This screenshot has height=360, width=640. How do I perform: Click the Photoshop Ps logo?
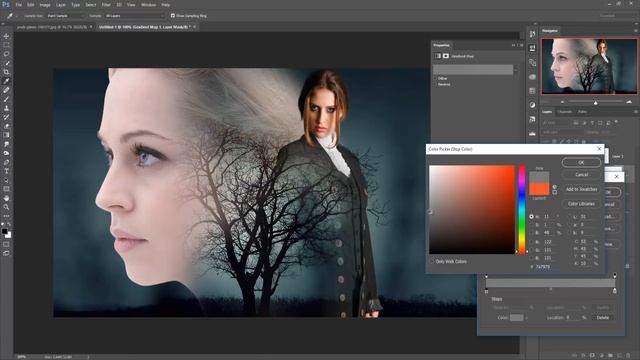[6, 4]
